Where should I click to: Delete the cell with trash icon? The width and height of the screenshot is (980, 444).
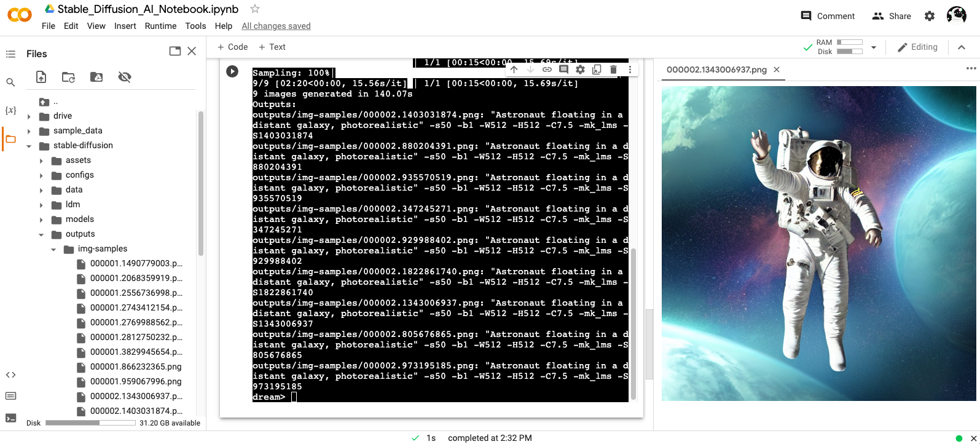613,69
